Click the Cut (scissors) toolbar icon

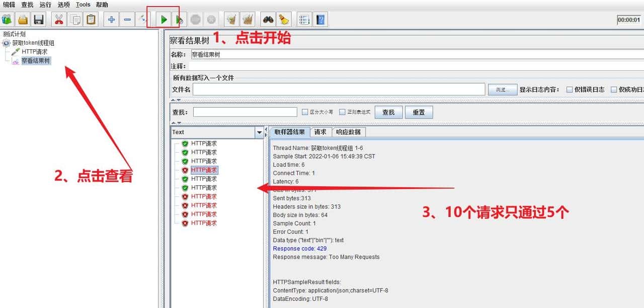click(59, 19)
